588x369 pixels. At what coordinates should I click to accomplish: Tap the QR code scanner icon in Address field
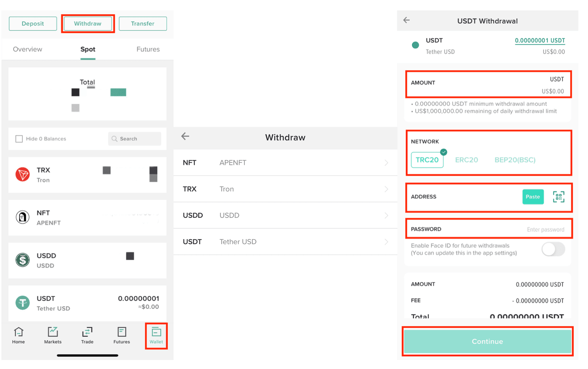(x=559, y=197)
